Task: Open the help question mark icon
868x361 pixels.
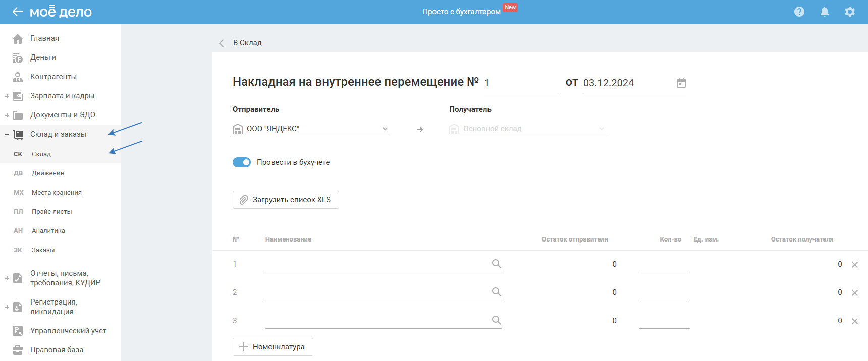Action: click(799, 12)
